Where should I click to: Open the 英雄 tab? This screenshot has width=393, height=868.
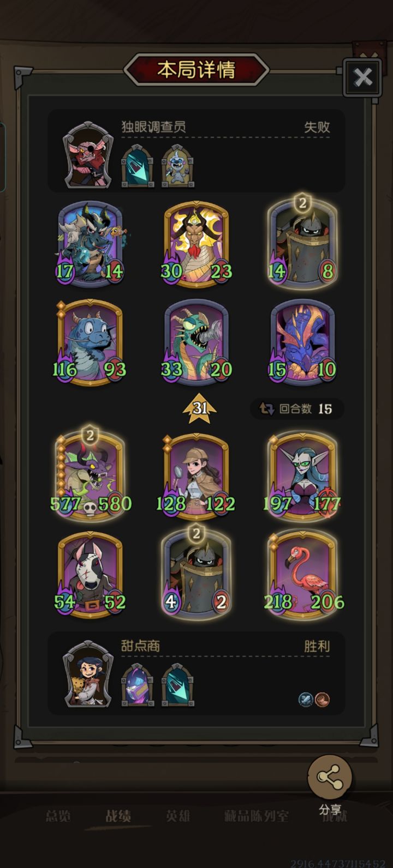[x=178, y=816]
